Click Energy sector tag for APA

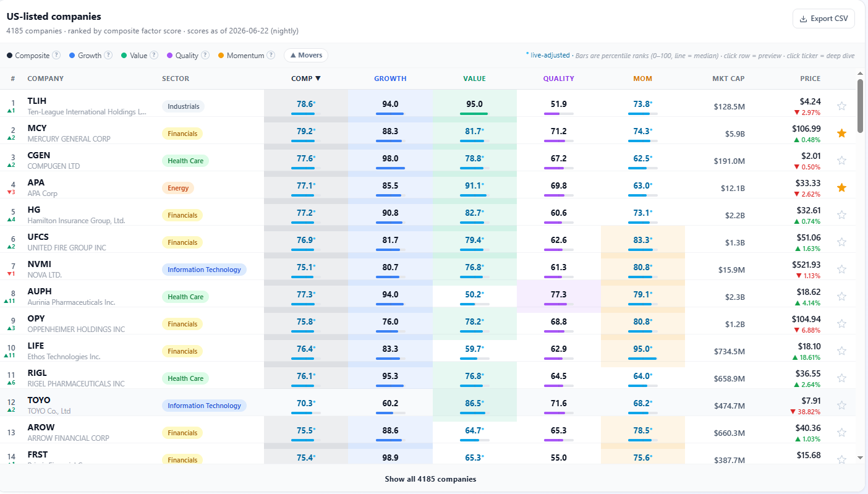pyautogui.click(x=178, y=188)
